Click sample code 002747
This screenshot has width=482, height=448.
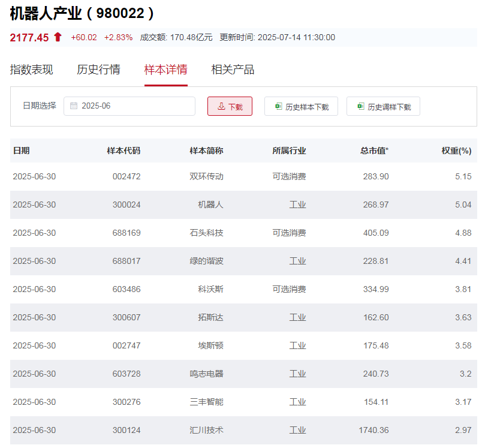126,345
